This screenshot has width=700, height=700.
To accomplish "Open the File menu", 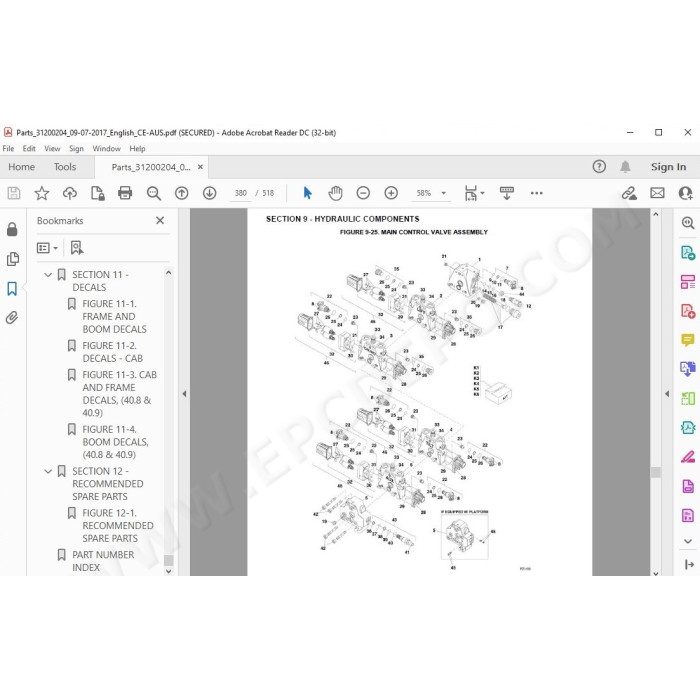I will pos(8,149).
